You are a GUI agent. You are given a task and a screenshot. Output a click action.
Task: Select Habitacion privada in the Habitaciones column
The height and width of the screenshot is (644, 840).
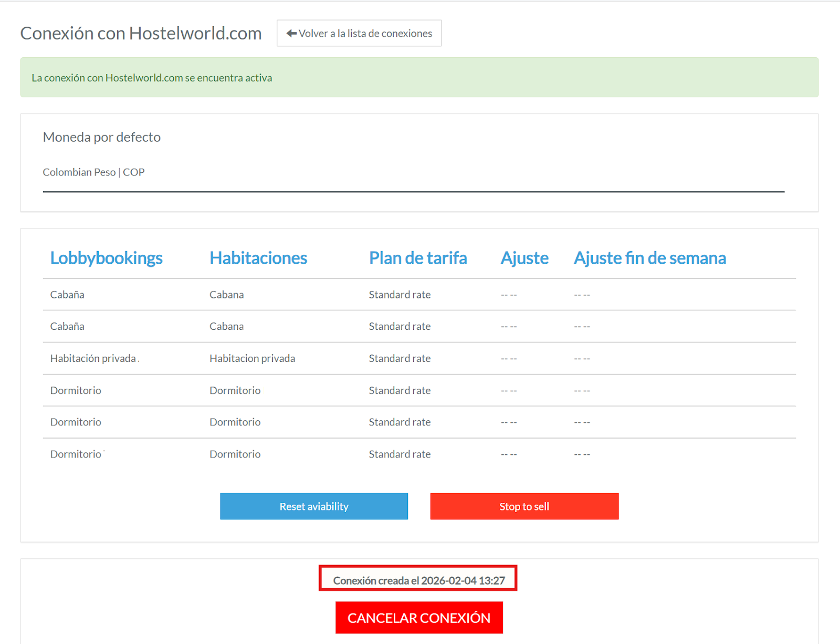point(252,358)
